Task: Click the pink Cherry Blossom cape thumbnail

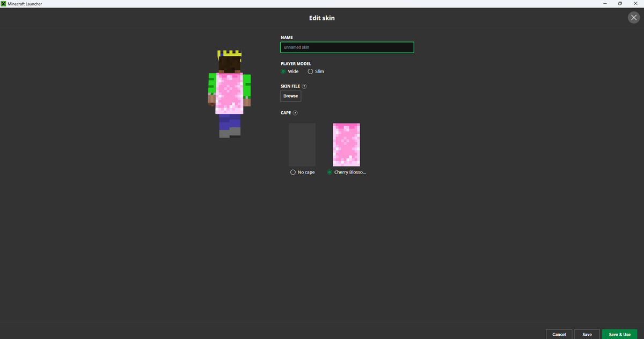Action: coord(347,145)
